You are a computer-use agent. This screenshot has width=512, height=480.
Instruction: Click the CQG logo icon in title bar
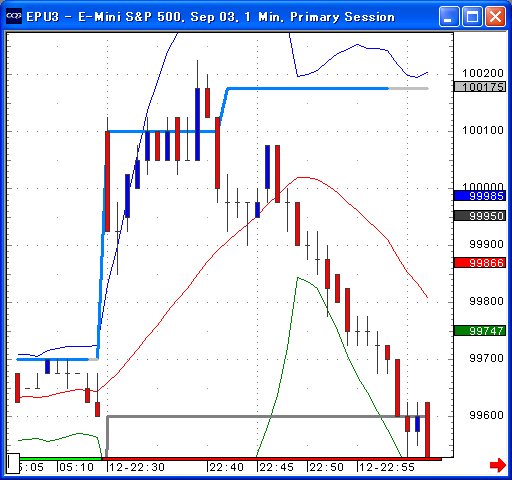[x=14, y=16]
